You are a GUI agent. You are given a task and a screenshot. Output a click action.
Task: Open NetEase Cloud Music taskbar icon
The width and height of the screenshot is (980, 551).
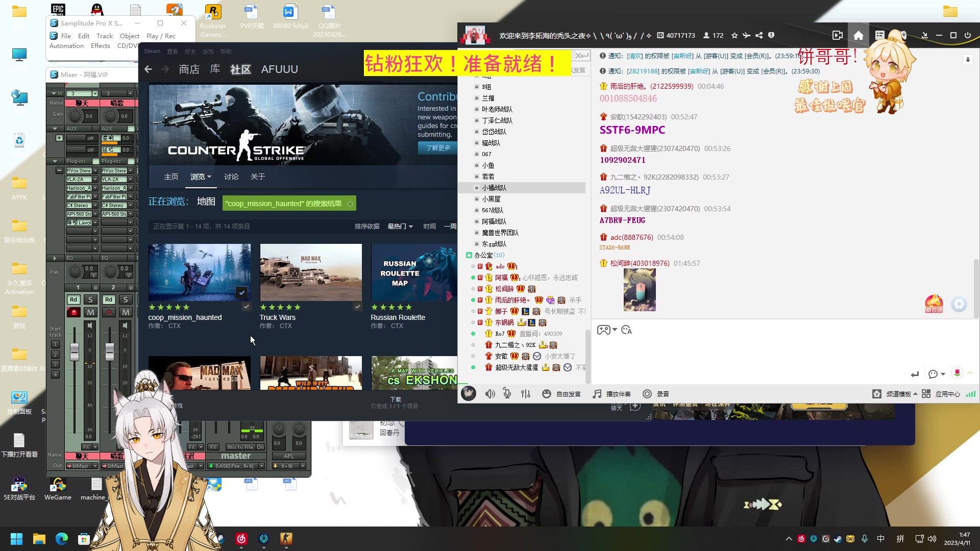tap(241, 539)
